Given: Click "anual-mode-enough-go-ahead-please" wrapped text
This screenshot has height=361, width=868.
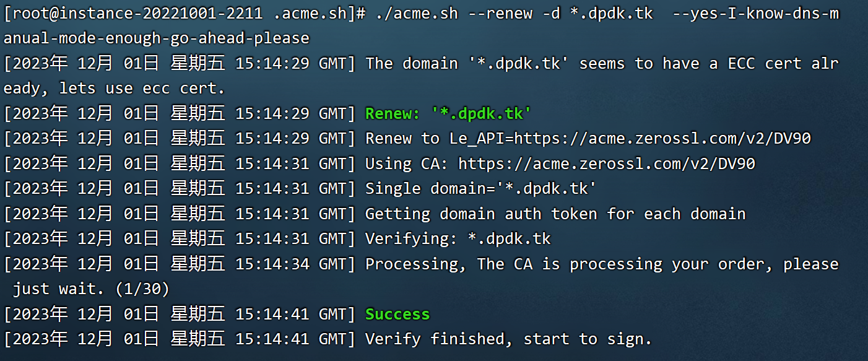Looking at the screenshot, I should coord(157,38).
